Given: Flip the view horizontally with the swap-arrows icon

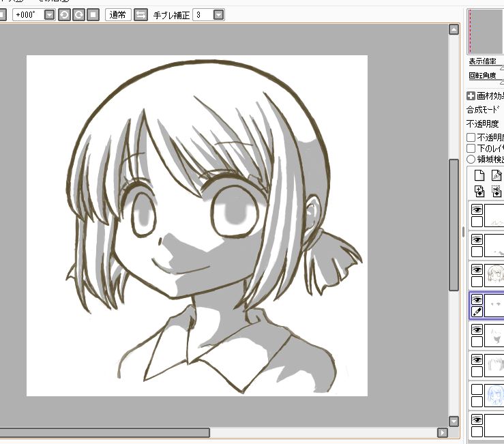Looking at the screenshot, I should (x=140, y=15).
